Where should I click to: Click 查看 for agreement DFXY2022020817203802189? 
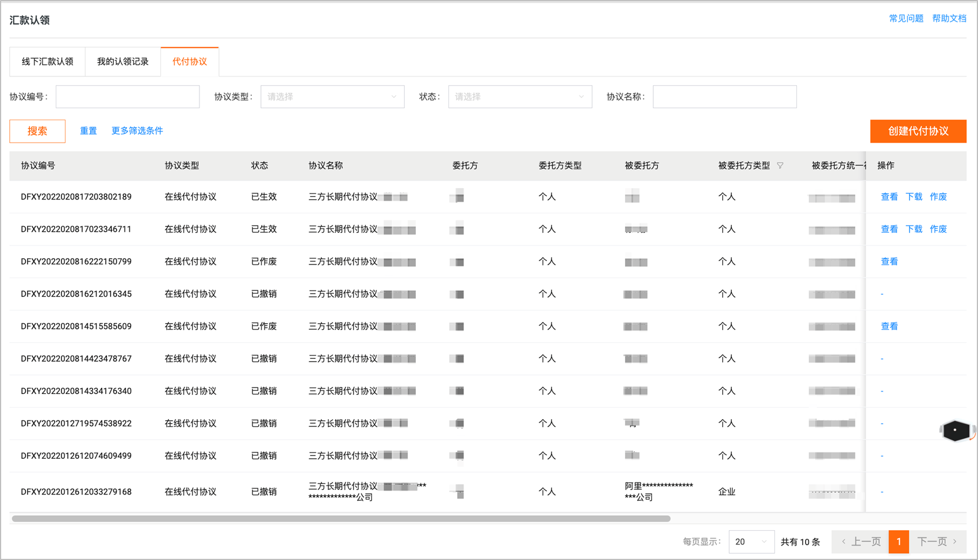pyautogui.click(x=889, y=197)
